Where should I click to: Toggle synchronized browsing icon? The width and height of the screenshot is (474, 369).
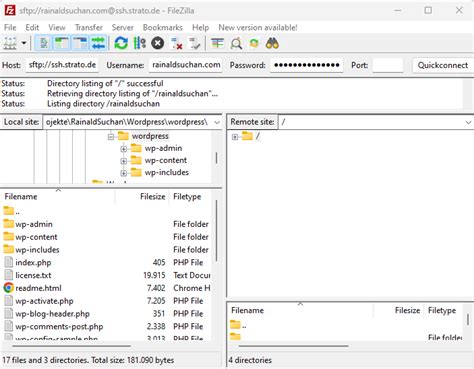tap(254, 43)
